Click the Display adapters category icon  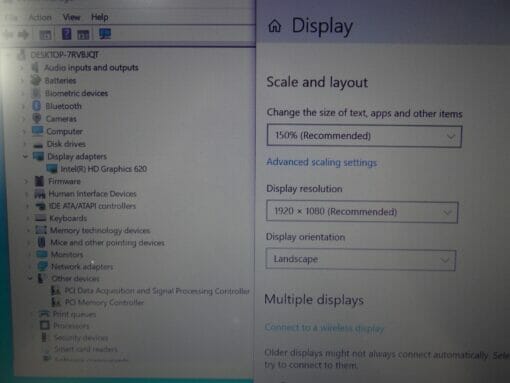(38, 156)
